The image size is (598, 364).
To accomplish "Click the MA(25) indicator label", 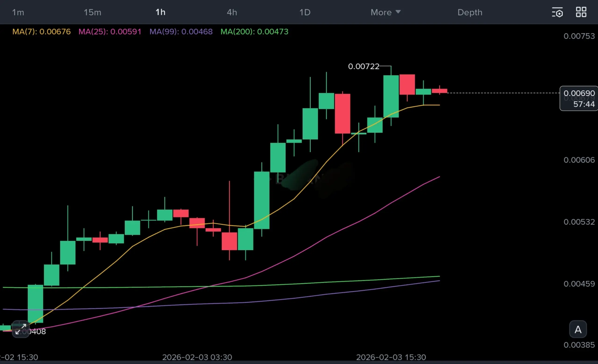I will pos(110,32).
